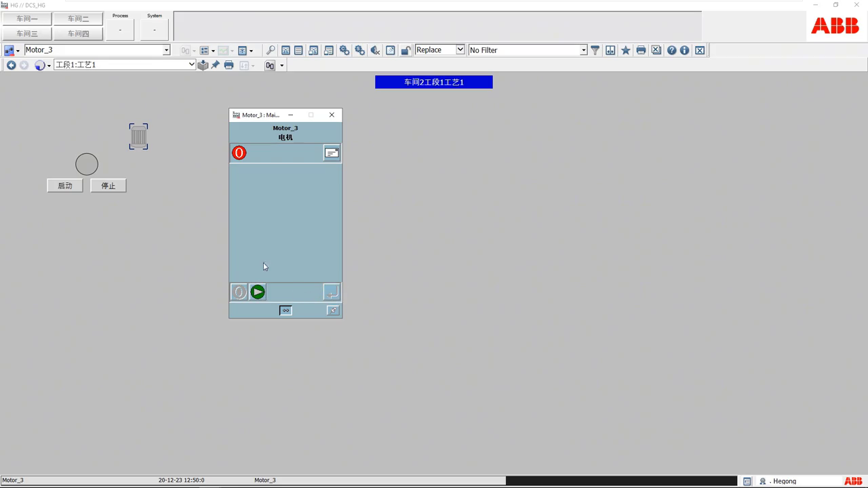Click the 启动 button
The width and height of the screenshot is (868, 488).
point(65,186)
